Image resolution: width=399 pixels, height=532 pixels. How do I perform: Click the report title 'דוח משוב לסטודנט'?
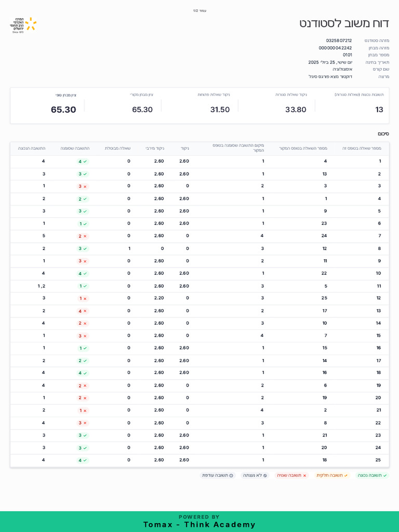tap(344, 23)
